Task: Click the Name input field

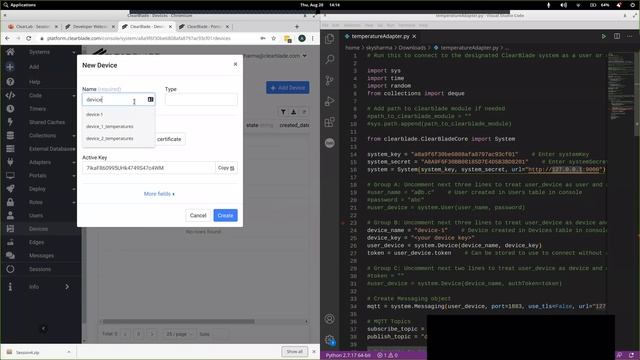Action: [x=119, y=100]
